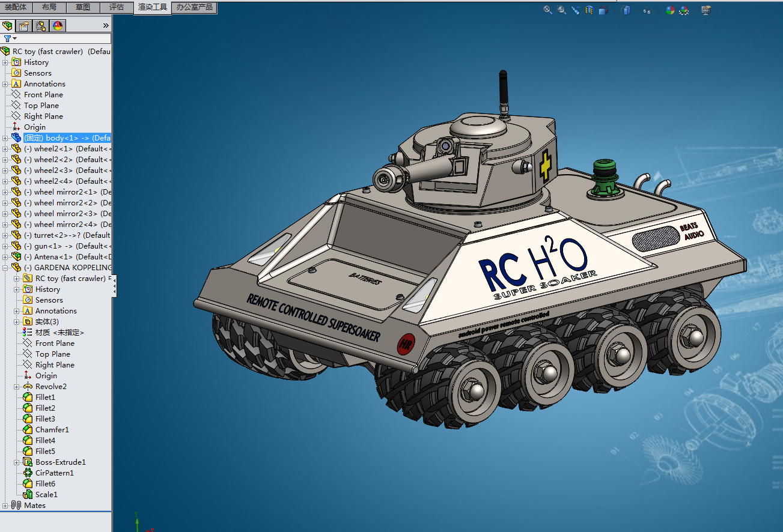Click the CirPattern1 feature icon

point(28,473)
